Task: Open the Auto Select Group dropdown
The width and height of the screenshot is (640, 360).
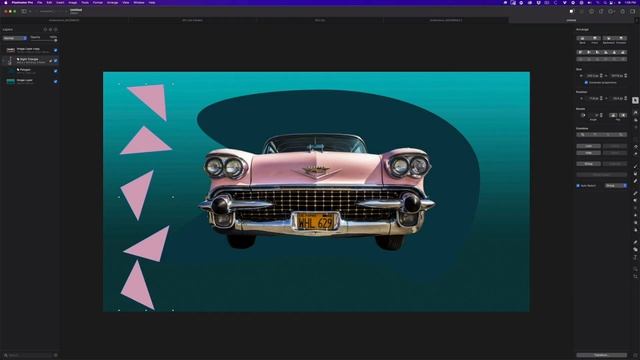Action: click(x=616, y=186)
